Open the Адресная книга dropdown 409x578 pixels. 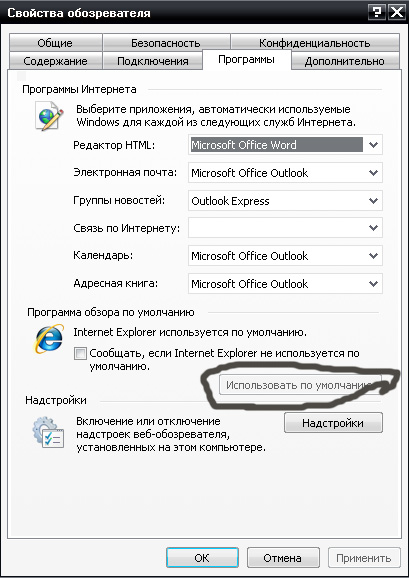click(x=373, y=284)
